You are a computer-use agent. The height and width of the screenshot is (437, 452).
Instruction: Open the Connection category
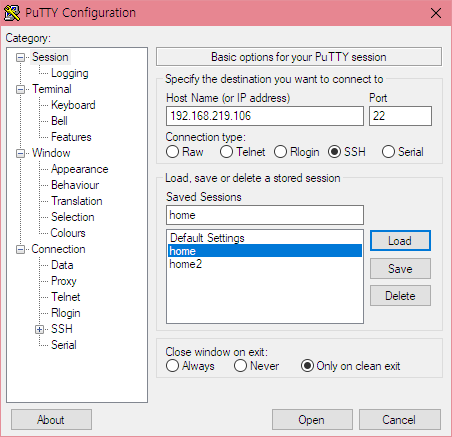(x=58, y=249)
